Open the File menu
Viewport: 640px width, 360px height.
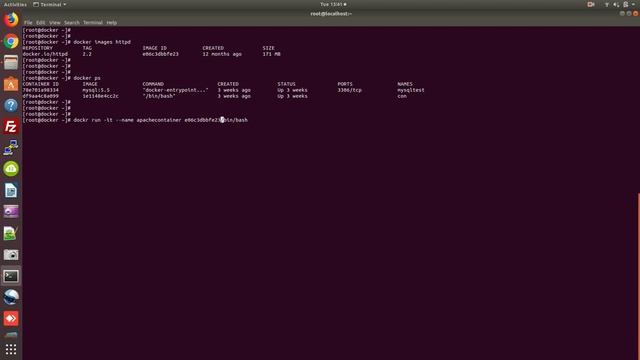tap(28, 23)
